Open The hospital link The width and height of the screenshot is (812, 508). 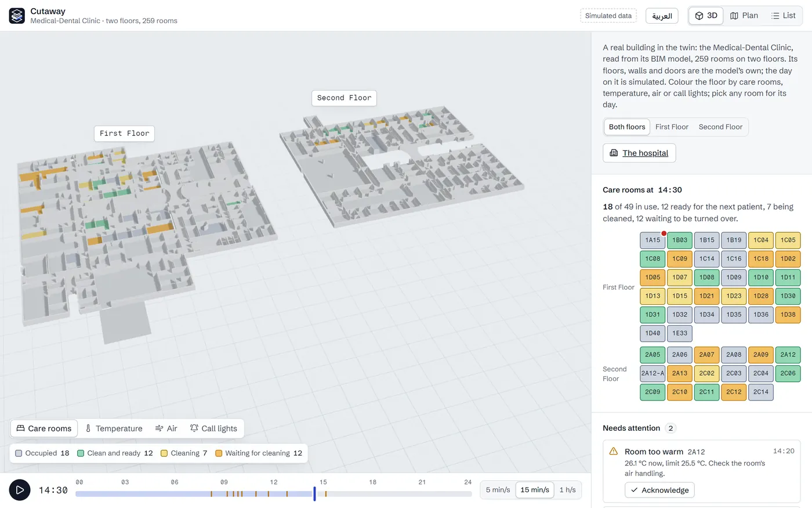point(639,153)
